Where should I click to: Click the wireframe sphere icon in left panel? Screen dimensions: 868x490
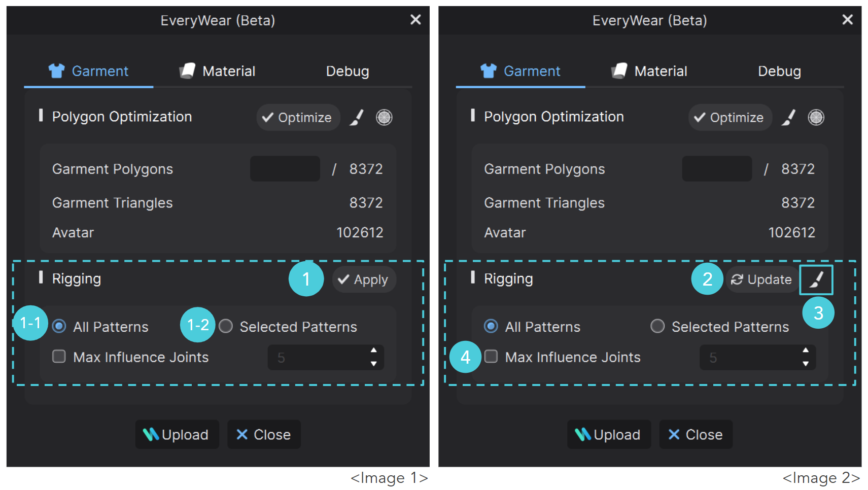pyautogui.click(x=384, y=118)
